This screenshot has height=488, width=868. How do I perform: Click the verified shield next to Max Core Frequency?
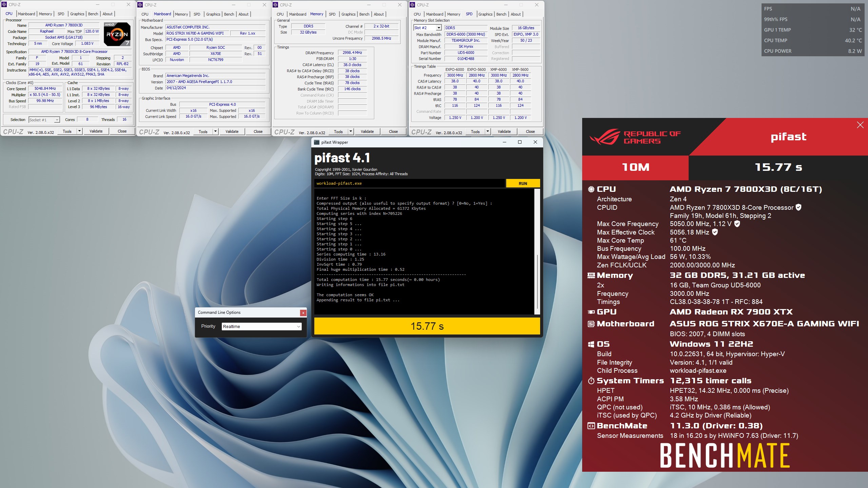pos(737,224)
